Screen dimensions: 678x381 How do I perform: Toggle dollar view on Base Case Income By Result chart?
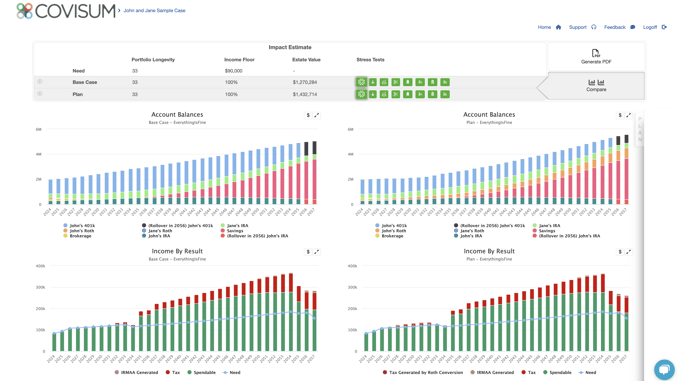[x=308, y=252]
